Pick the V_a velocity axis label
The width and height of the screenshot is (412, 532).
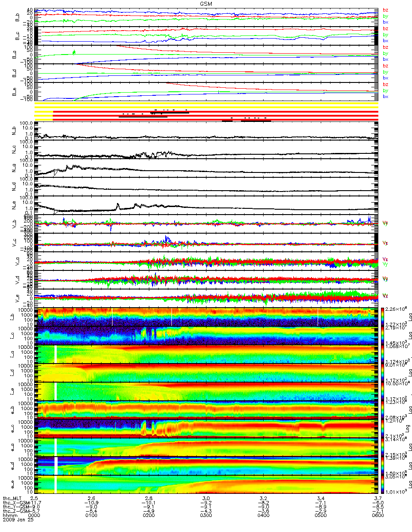click(x=18, y=261)
